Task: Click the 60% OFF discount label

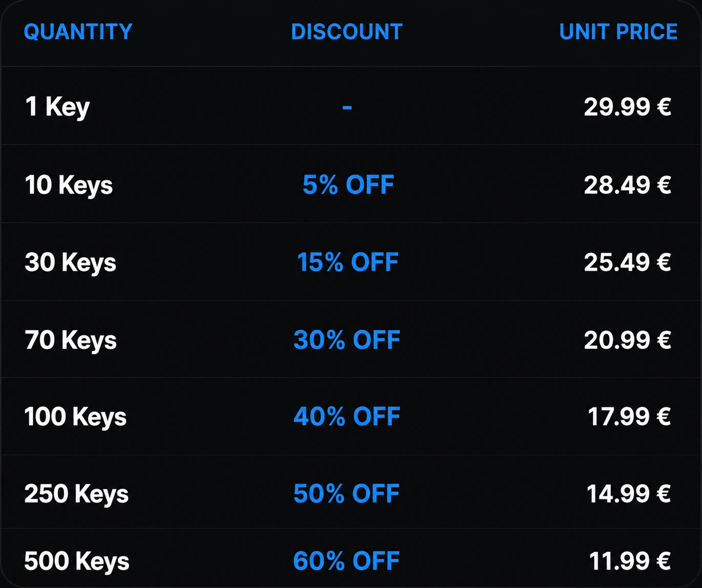Action: point(346,561)
